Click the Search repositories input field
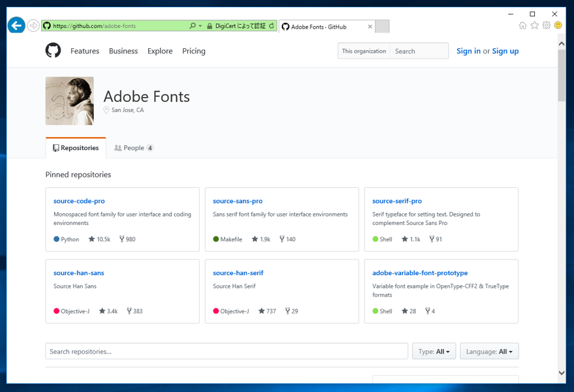This screenshot has width=574, height=392. coord(226,352)
